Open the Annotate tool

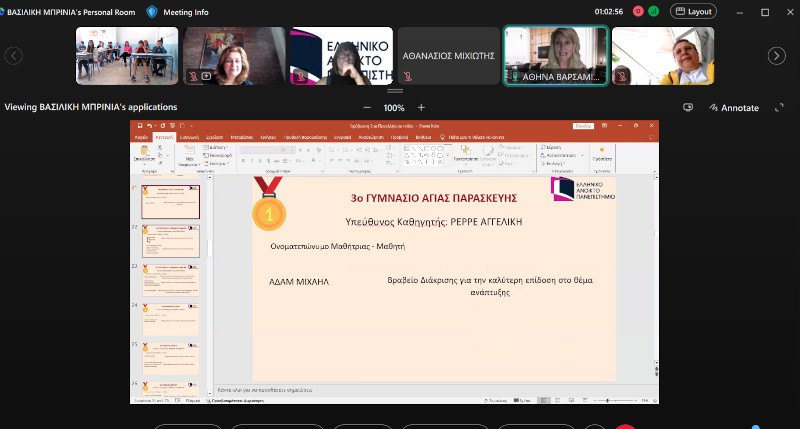734,108
